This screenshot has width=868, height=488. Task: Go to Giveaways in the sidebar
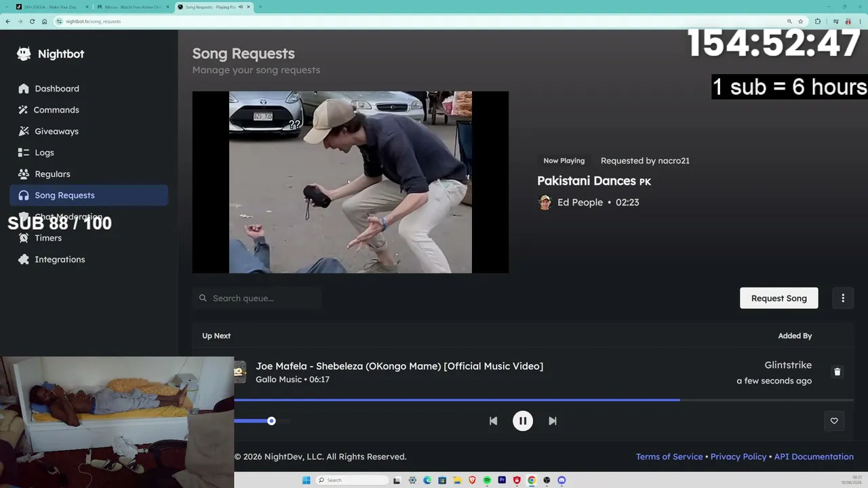click(x=89, y=131)
